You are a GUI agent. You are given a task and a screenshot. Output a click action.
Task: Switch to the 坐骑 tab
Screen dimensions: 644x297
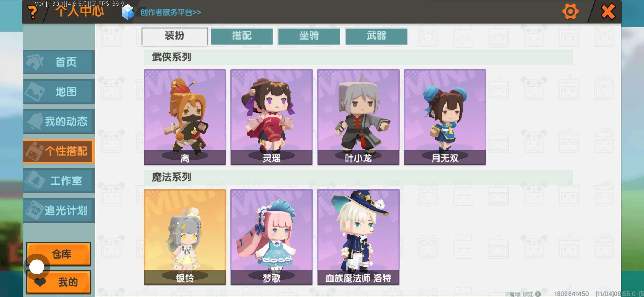pos(309,36)
